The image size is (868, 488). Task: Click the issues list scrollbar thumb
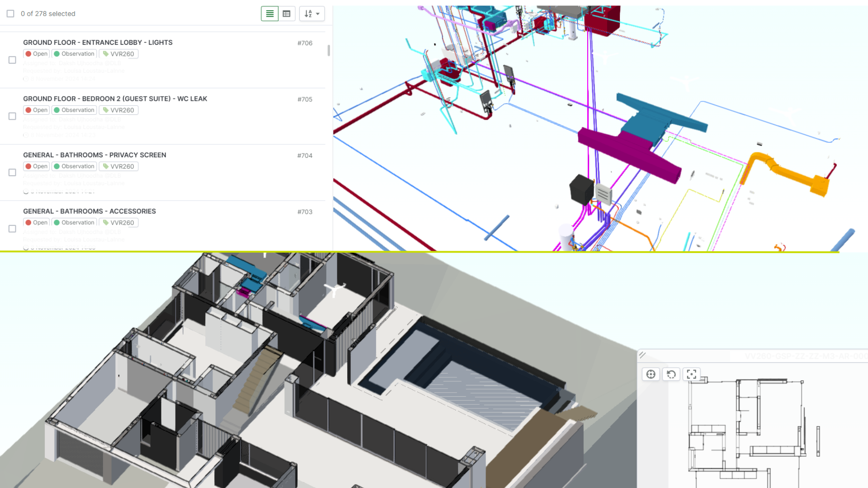pyautogui.click(x=329, y=51)
